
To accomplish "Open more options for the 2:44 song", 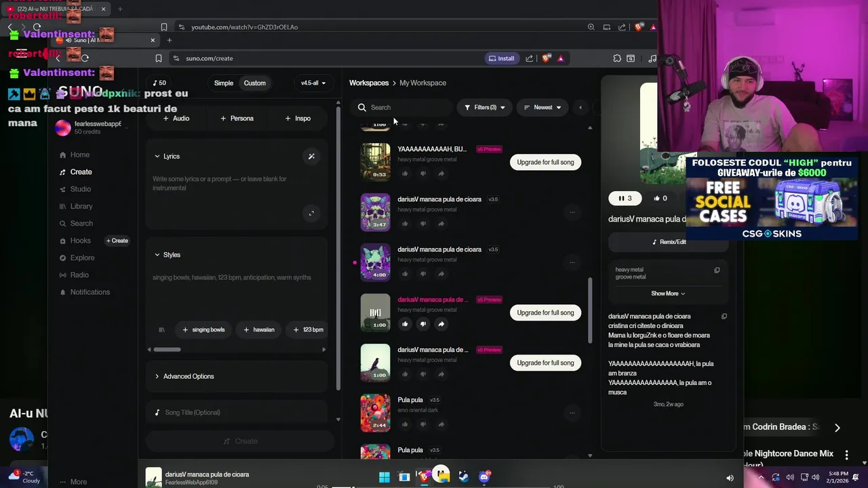I will (572, 413).
